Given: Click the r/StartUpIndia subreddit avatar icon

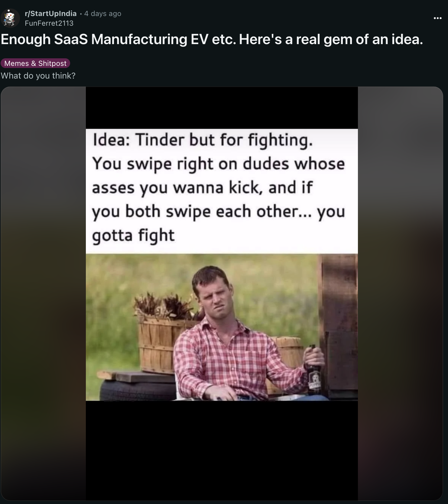Looking at the screenshot, I should [x=10, y=18].
